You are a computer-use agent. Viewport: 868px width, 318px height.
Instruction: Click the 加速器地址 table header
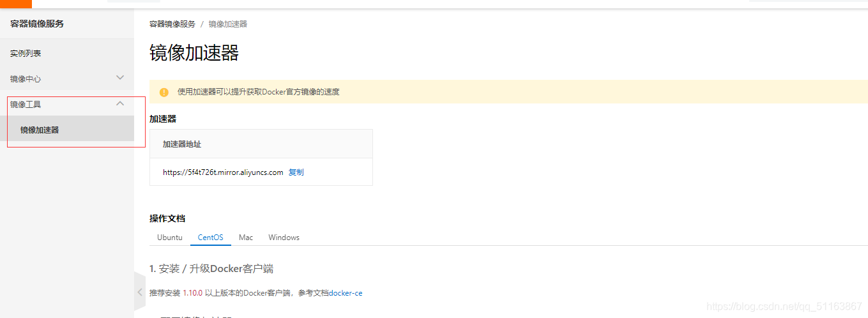pos(182,144)
